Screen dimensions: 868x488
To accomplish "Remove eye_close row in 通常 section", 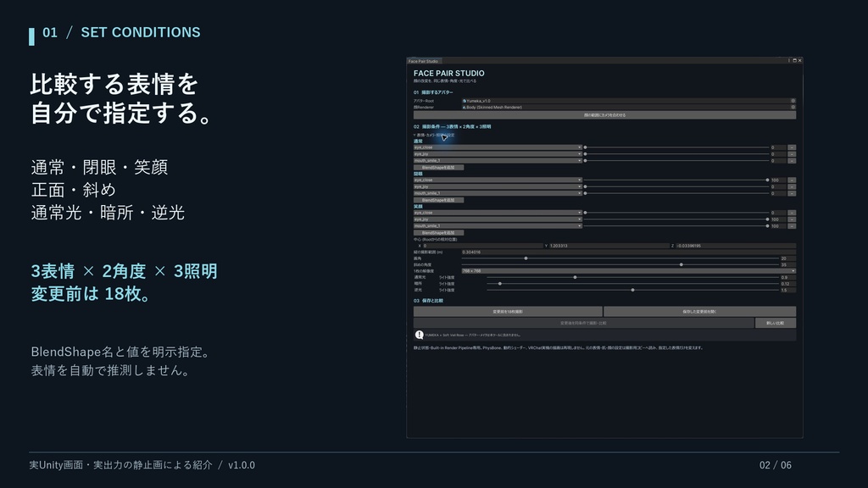I will tap(792, 147).
